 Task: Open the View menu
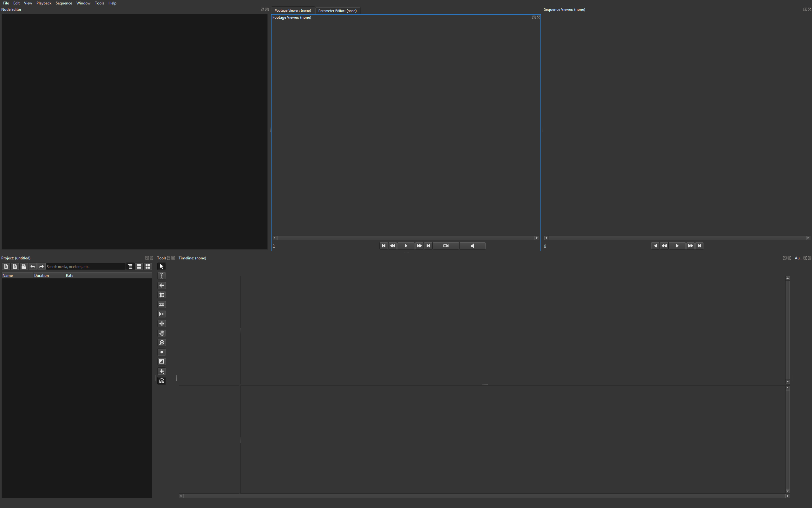tap(28, 3)
